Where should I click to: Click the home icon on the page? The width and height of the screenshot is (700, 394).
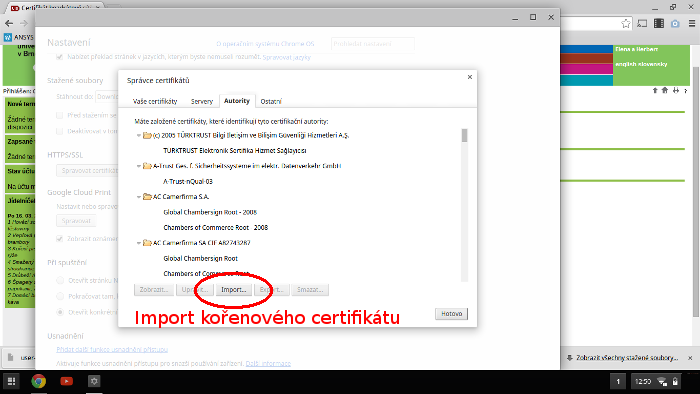665,91
